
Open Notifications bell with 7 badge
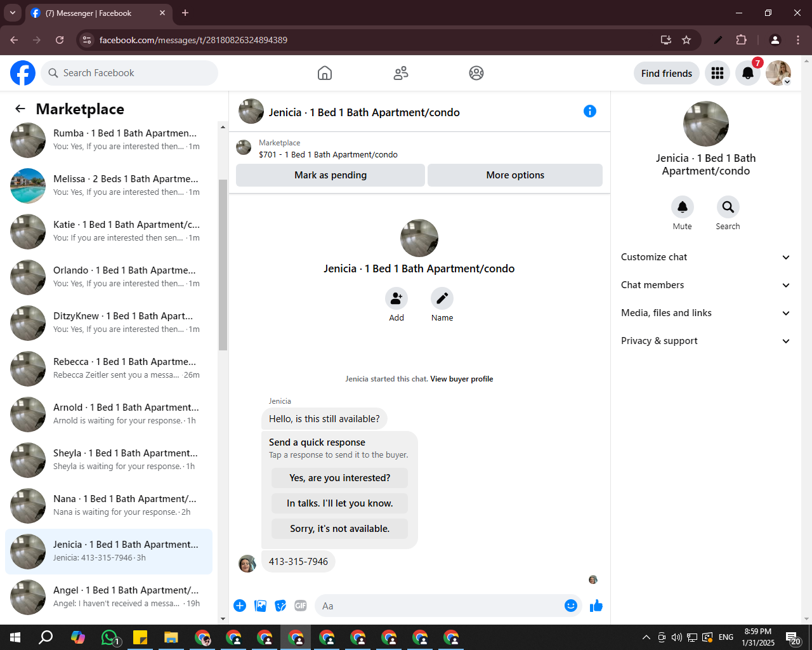(x=748, y=73)
